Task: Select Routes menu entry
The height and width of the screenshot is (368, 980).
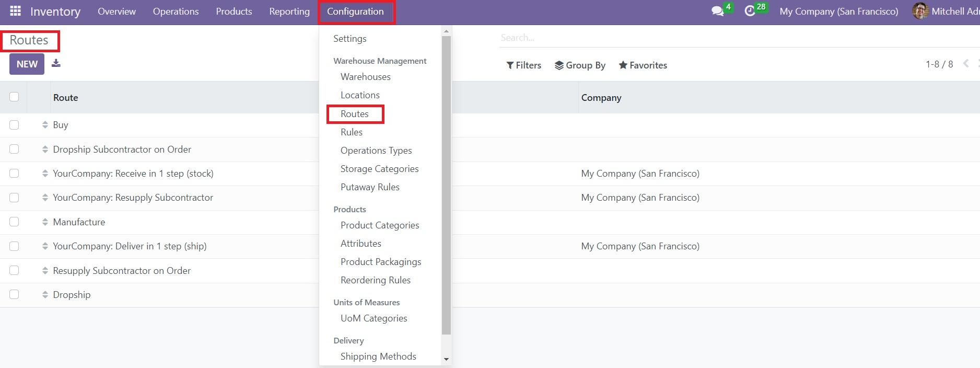Action: [355, 114]
